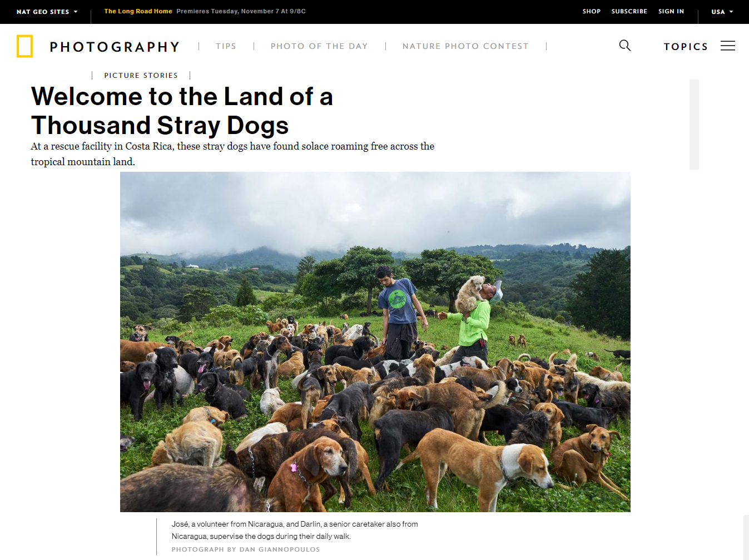This screenshot has height=560, width=749.
Task: Click the Sign In link
Action: pyautogui.click(x=671, y=11)
